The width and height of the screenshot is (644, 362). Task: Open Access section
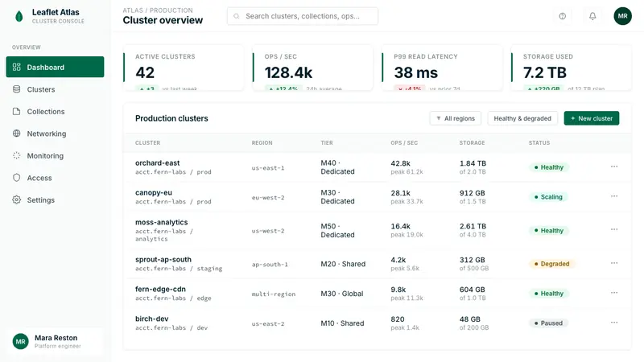(x=55, y=178)
